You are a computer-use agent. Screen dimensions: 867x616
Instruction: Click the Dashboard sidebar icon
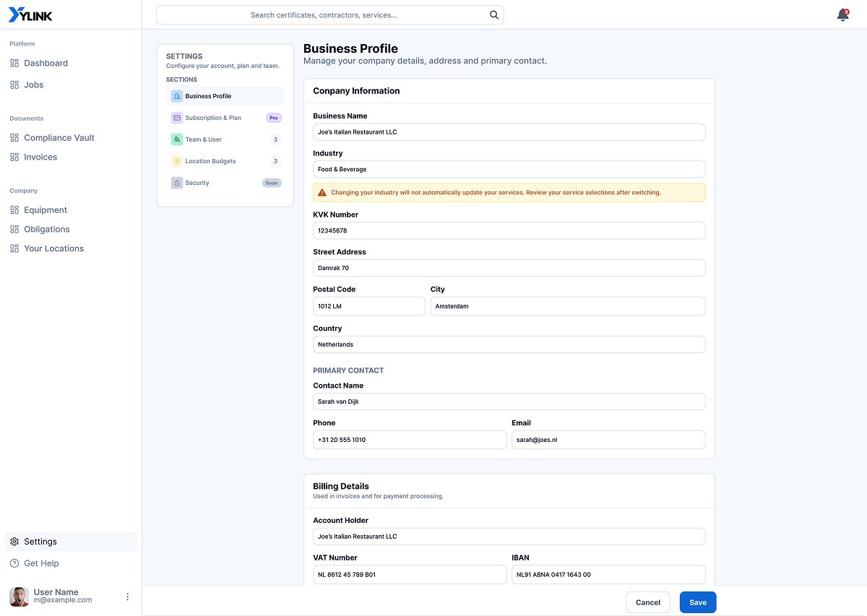tap(14, 64)
